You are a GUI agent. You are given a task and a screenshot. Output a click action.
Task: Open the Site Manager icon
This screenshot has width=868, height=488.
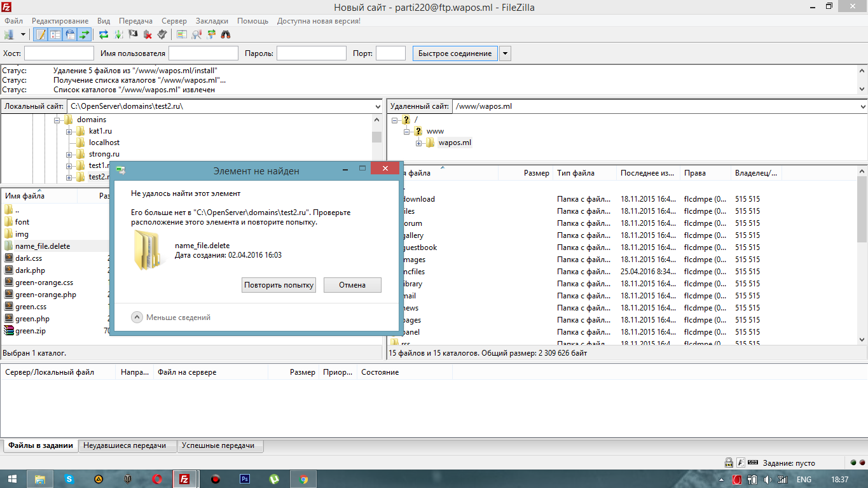pos(10,34)
